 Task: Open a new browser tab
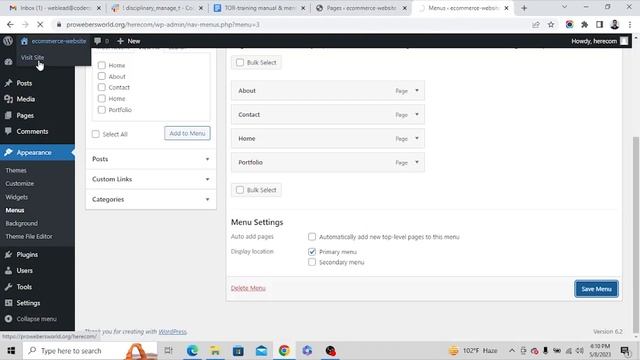(x=524, y=8)
